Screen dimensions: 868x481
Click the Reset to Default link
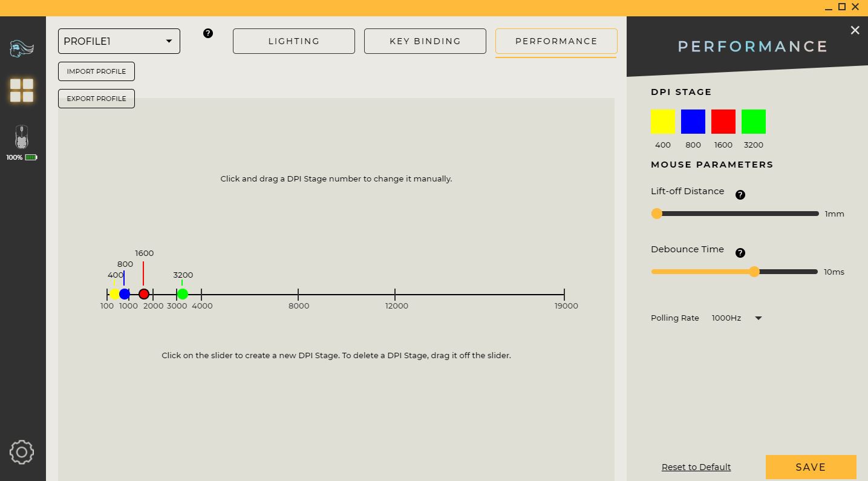[696, 467]
